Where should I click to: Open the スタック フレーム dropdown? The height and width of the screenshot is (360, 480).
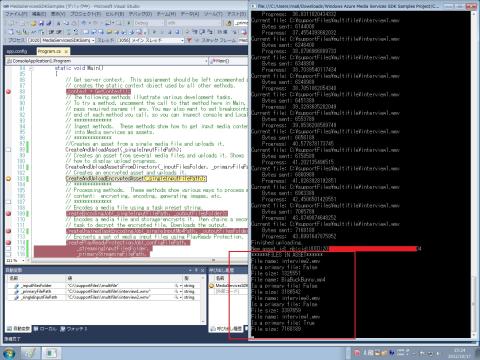pos(243,40)
